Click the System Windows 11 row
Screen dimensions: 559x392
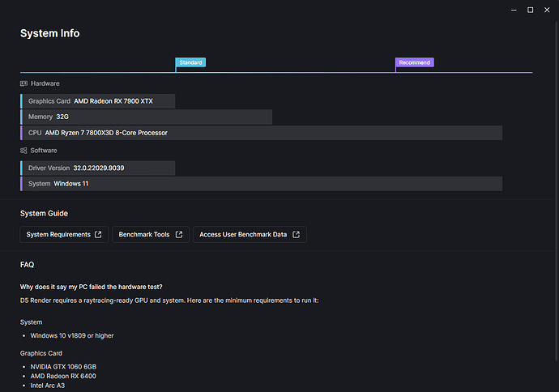261,184
